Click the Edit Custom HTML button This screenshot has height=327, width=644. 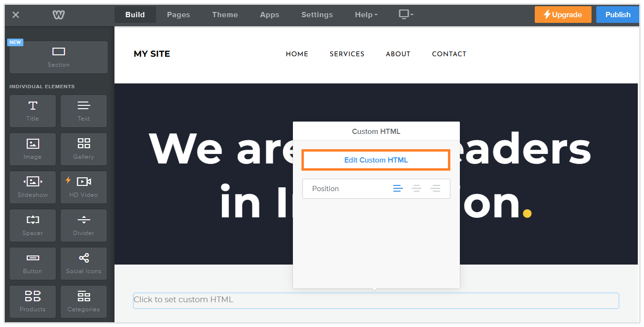[x=376, y=160]
